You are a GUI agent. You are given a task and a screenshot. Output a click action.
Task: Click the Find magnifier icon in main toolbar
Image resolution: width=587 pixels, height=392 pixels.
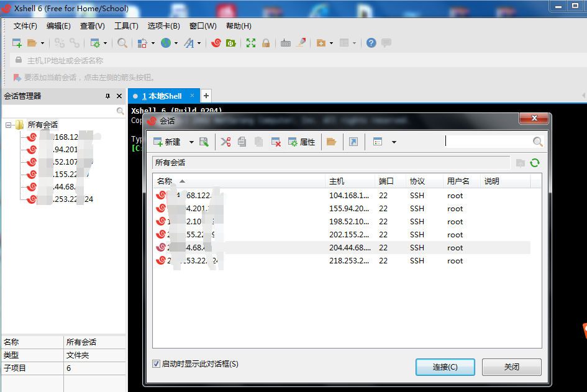tap(122, 43)
